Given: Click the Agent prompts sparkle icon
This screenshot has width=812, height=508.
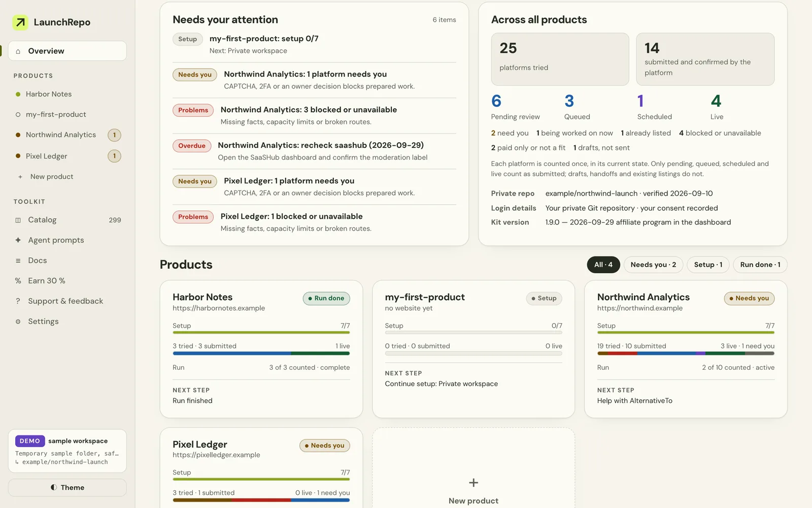Looking at the screenshot, I should pyautogui.click(x=18, y=240).
